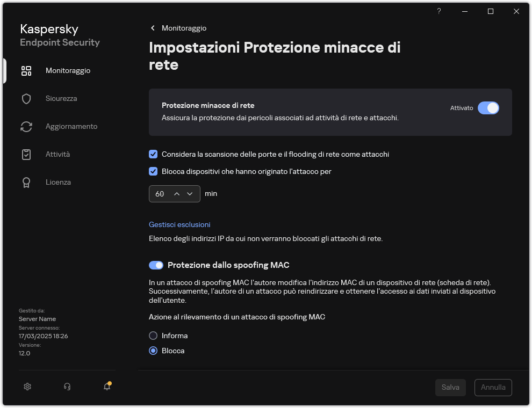This screenshot has width=532, height=408.
Task: Click the Salva button
Action: click(450, 387)
